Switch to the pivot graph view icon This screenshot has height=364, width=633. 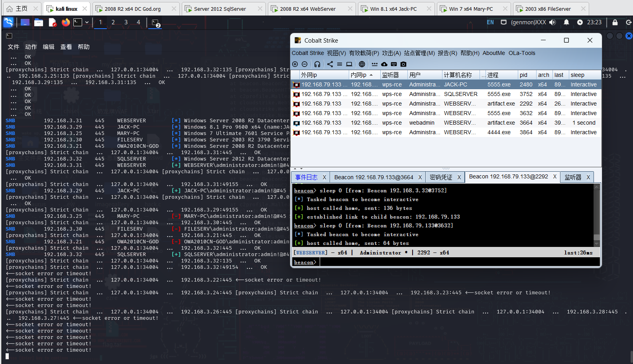(330, 64)
